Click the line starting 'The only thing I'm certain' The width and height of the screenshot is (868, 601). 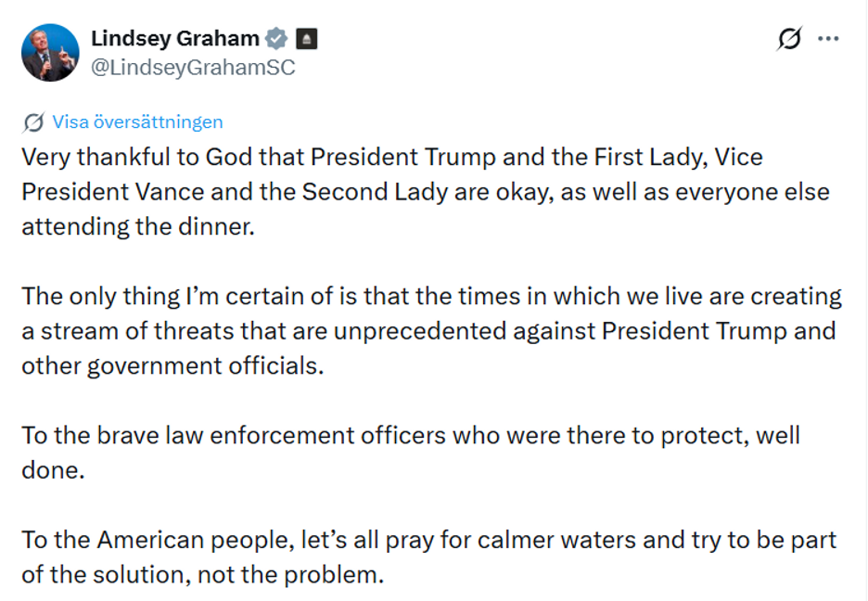click(x=431, y=297)
